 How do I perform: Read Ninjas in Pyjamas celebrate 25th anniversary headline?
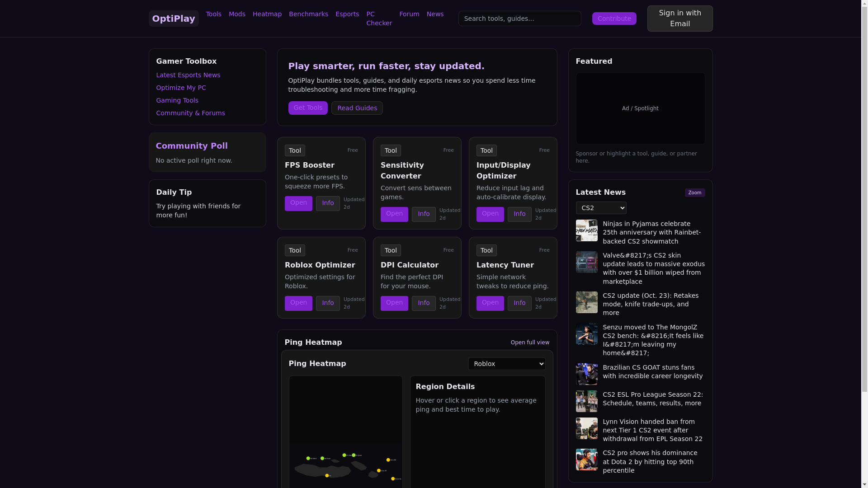651,232
